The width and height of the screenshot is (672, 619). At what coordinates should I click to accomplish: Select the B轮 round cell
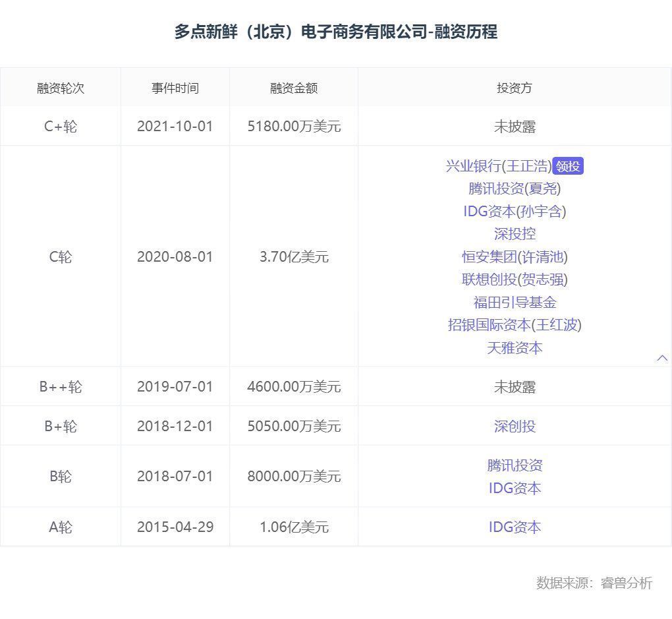tap(61, 477)
